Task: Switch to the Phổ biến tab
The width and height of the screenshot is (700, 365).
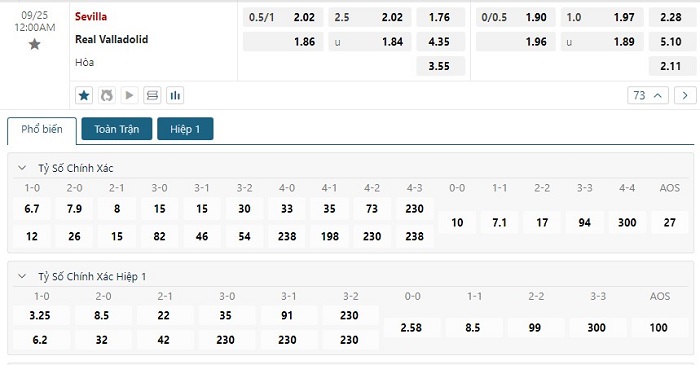Action: coord(42,129)
